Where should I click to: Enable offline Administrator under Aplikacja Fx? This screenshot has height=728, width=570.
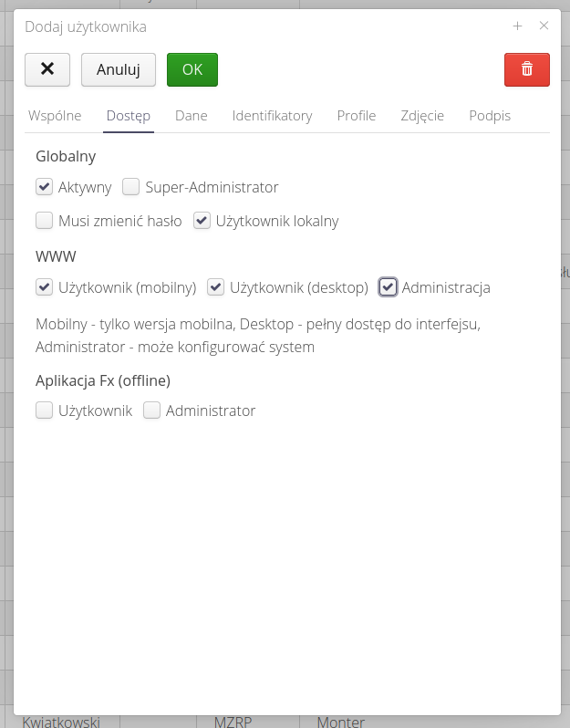[x=151, y=411]
